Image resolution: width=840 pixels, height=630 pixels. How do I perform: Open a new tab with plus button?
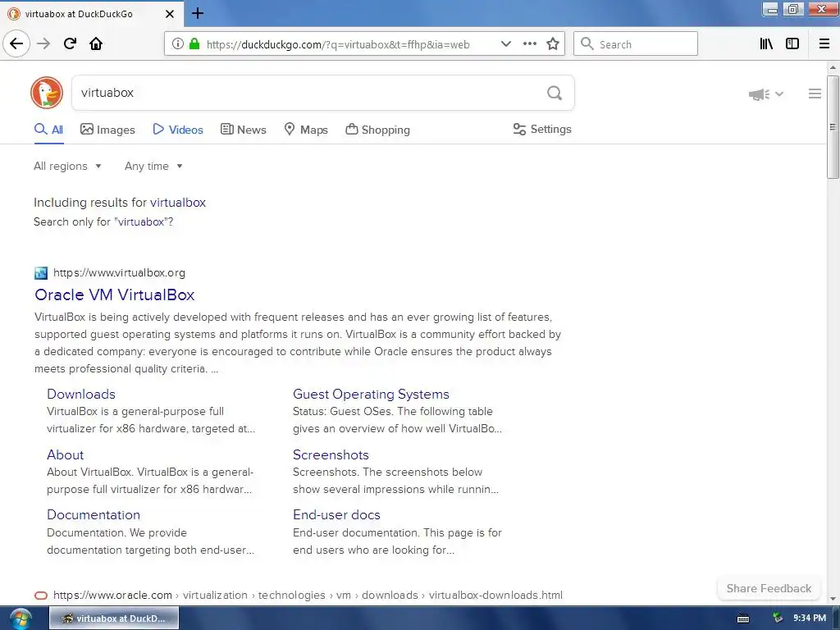click(x=198, y=13)
